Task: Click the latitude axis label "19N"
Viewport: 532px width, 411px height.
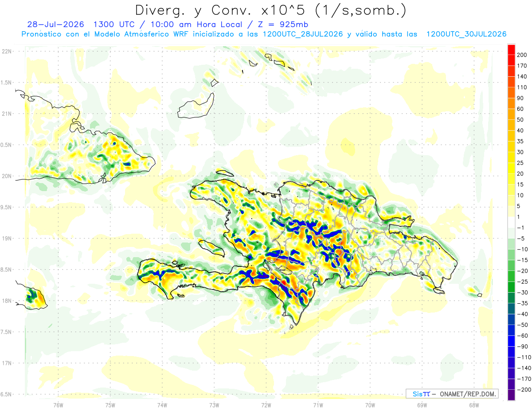Action: click(7, 239)
